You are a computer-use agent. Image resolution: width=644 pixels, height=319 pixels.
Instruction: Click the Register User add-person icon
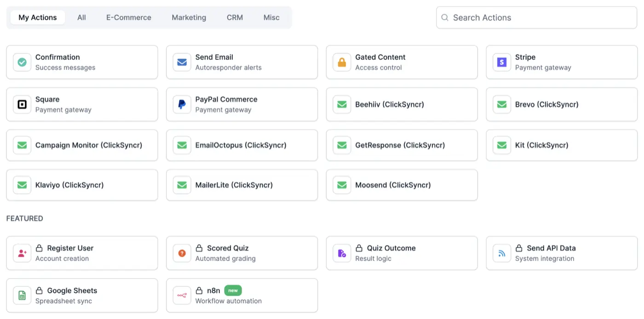pyautogui.click(x=22, y=253)
